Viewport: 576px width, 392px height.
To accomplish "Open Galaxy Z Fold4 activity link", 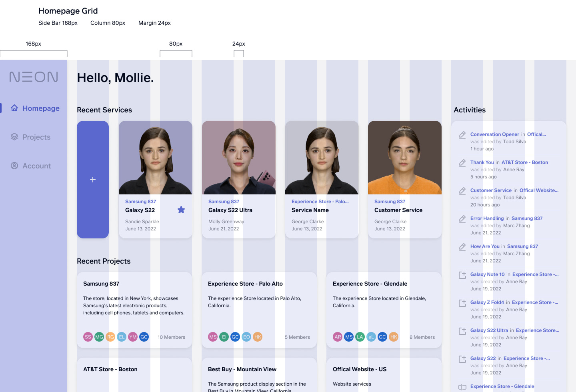I will click(x=487, y=302).
